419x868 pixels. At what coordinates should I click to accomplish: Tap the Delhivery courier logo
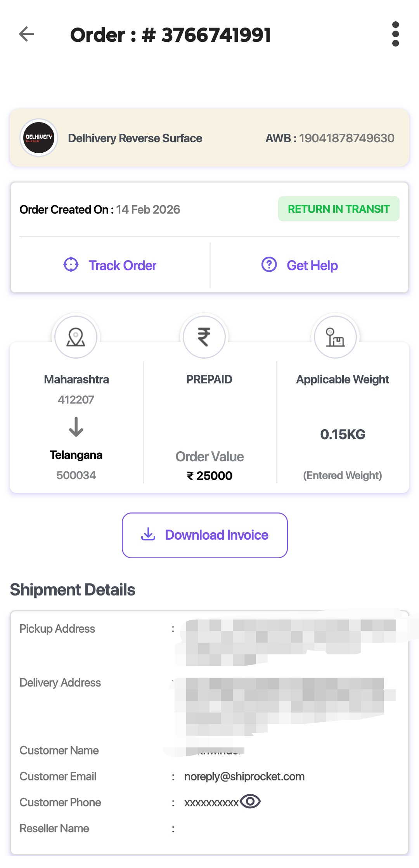click(x=39, y=138)
